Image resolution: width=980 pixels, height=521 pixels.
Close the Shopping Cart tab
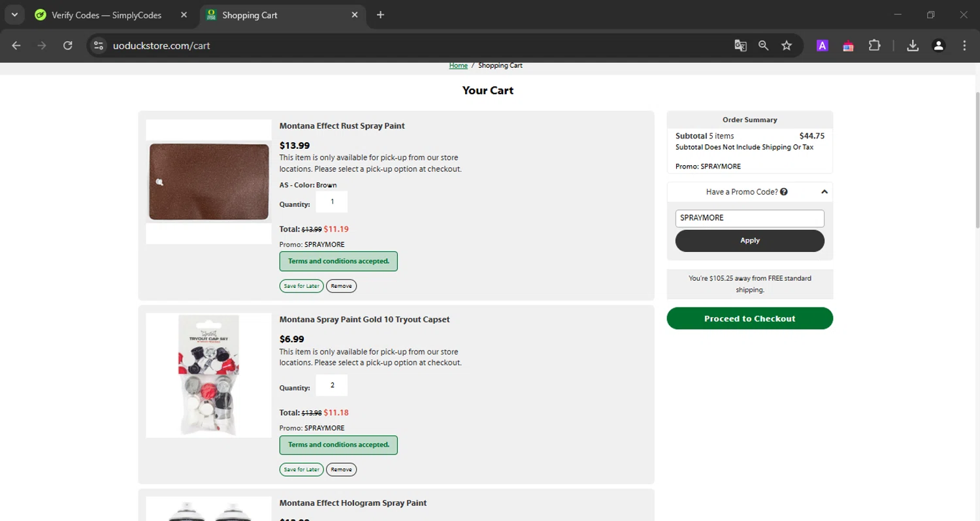[355, 15]
